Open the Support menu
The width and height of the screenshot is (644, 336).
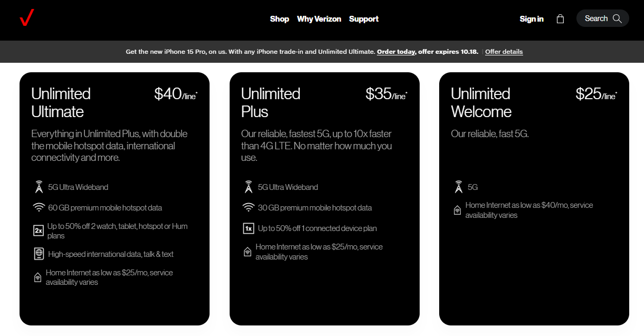(364, 18)
